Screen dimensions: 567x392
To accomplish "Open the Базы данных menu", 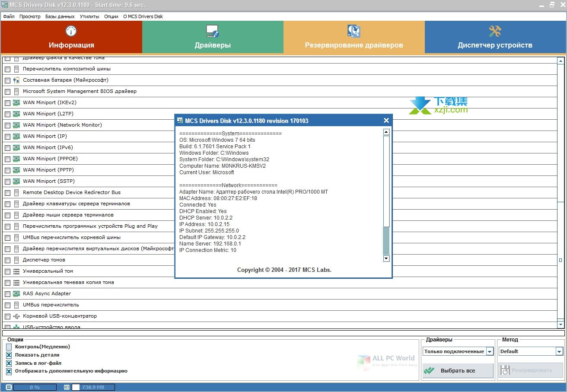I will 60,16.
